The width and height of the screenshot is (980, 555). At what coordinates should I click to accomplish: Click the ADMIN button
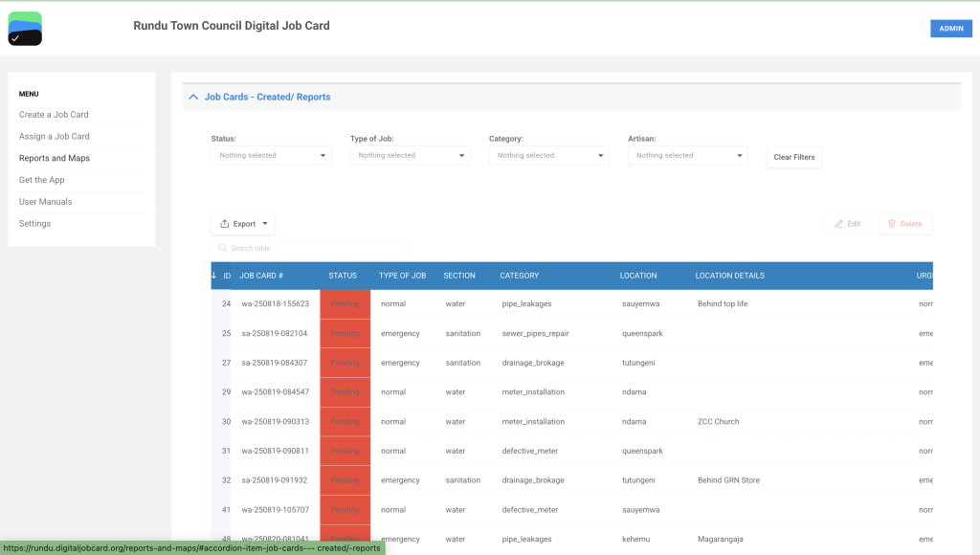[950, 29]
